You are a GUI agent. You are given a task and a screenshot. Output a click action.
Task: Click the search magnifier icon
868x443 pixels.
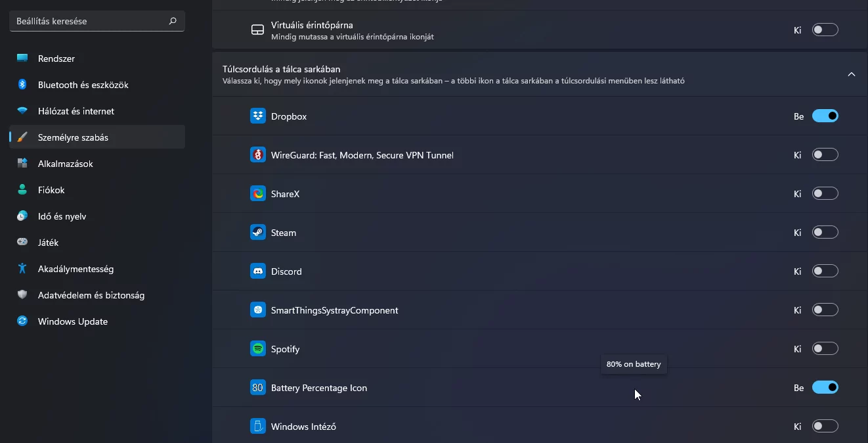point(173,21)
